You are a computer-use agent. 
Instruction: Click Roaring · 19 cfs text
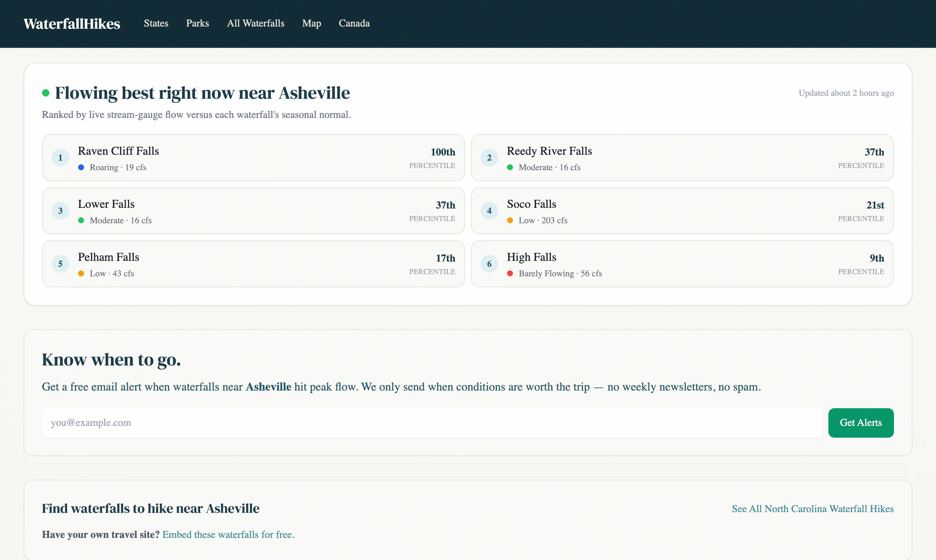coord(118,167)
